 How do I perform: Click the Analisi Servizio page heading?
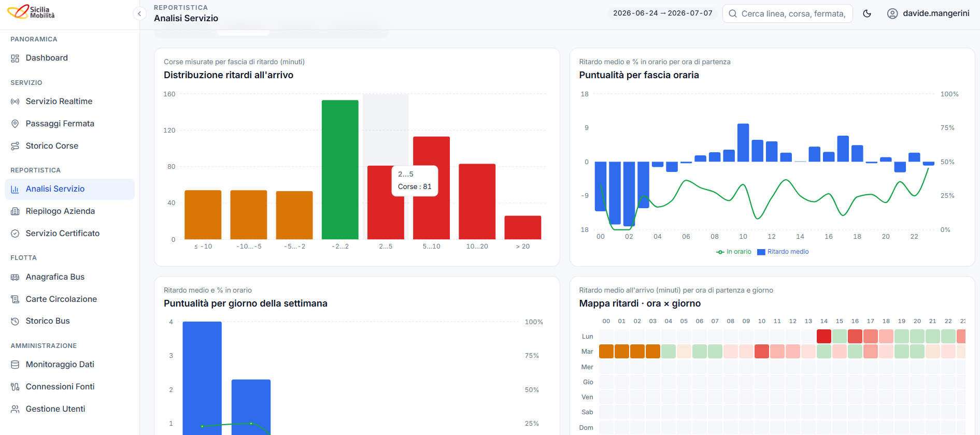point(186,18)
